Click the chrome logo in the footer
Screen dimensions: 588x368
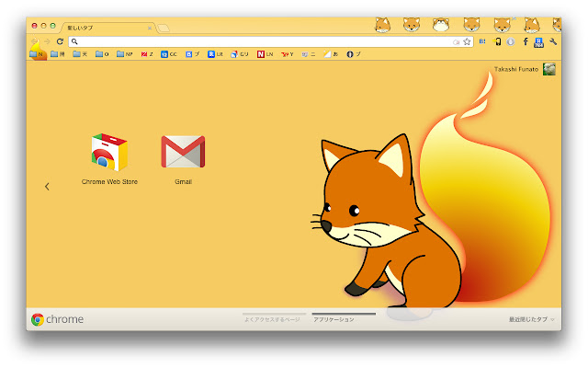pyautogui.click(x=57, y=319)
